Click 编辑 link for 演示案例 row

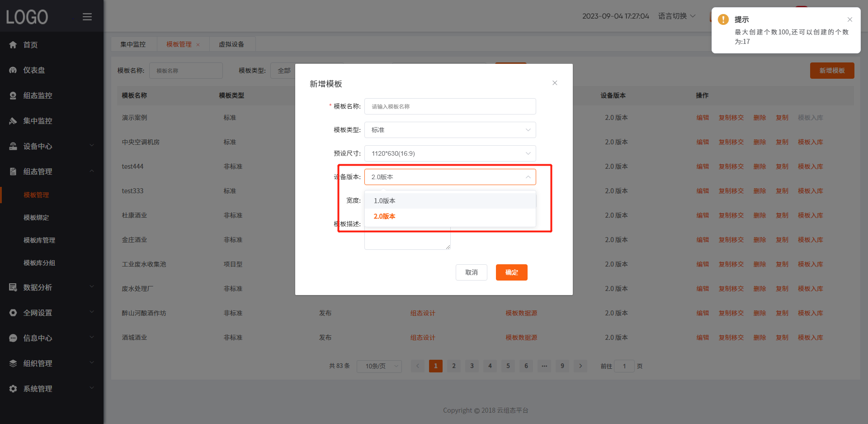[703, 118]
